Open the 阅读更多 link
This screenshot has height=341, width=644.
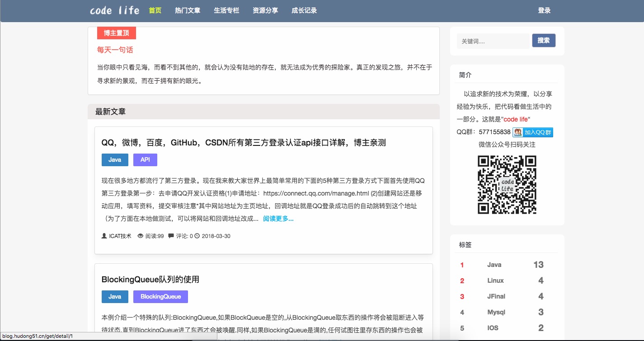pyautogui.click(x=278, y=219)
